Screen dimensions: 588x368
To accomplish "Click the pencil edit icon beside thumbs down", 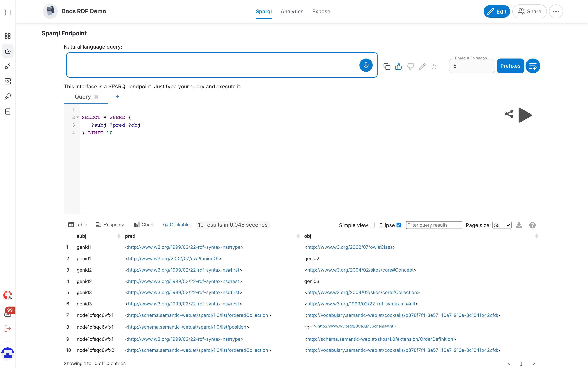I will pyautogui.click(x=422, y=66).
